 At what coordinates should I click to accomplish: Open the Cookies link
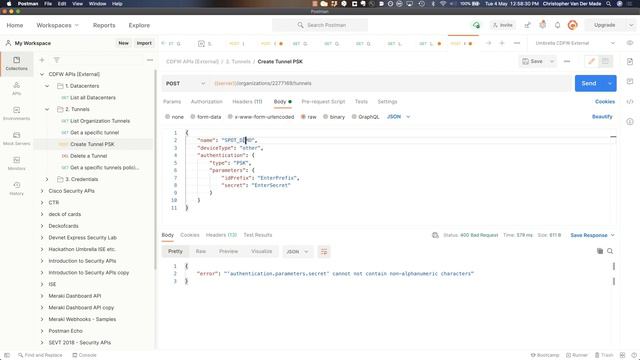click(x=604, y=102)
